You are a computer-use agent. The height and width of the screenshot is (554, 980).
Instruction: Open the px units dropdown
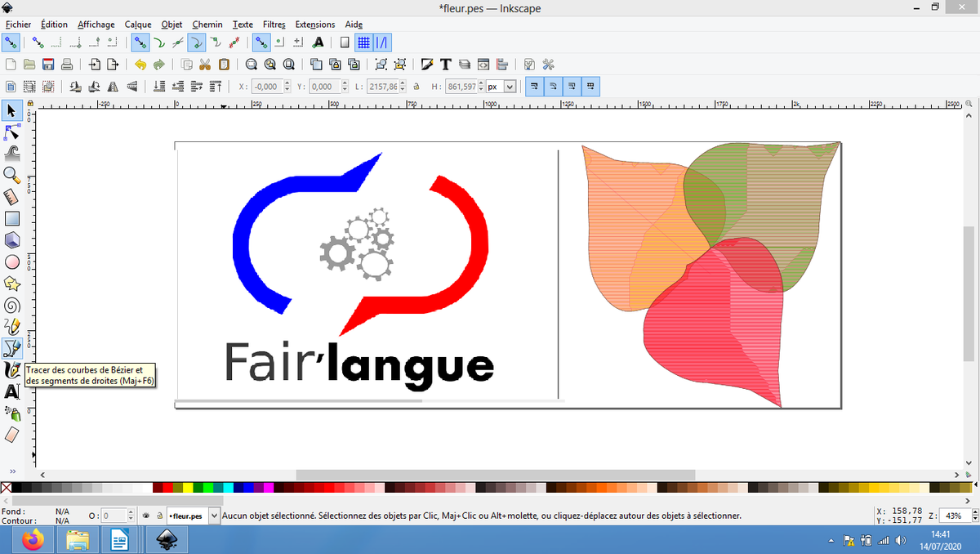click(x=510, y=87)
